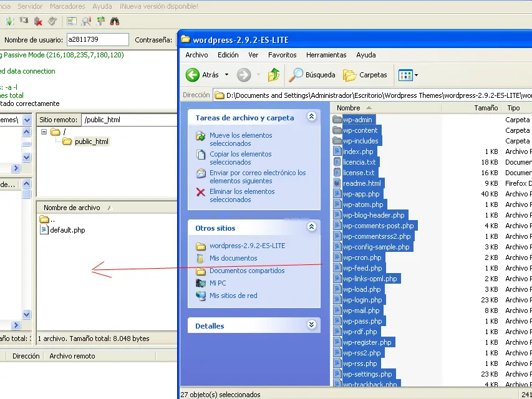Click FileZilla's cancel current operation icon
The height and width of the screenshot is (399, 532).
coord(24,21)
